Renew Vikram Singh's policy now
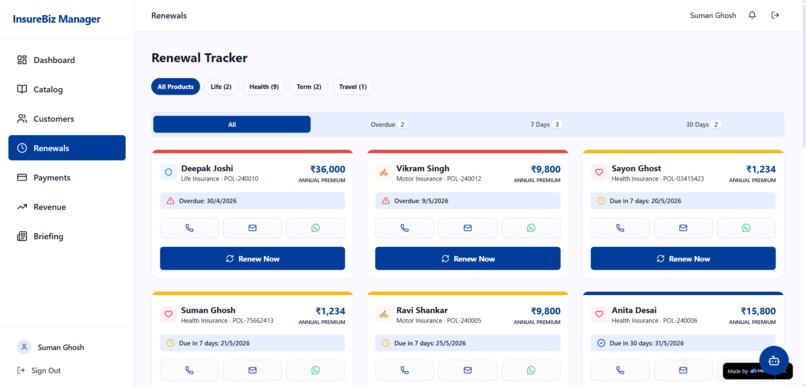 point(468,259)
